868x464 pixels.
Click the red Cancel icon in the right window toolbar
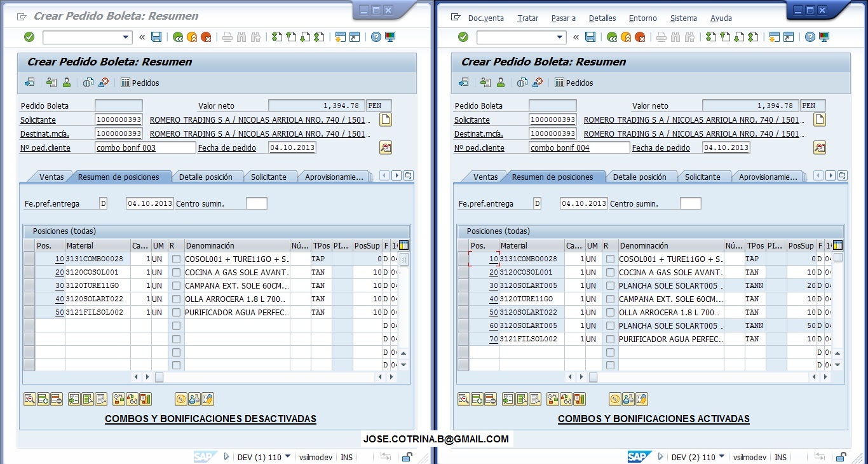tap(640, 38)
